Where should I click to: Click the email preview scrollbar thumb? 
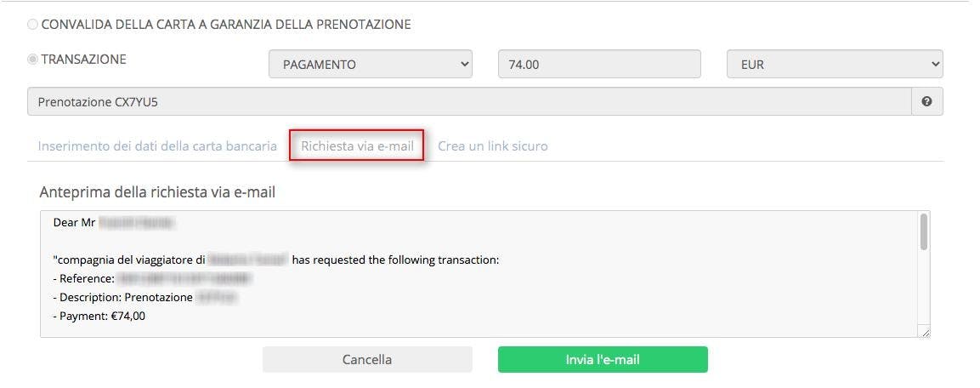(x=923, y=231)
